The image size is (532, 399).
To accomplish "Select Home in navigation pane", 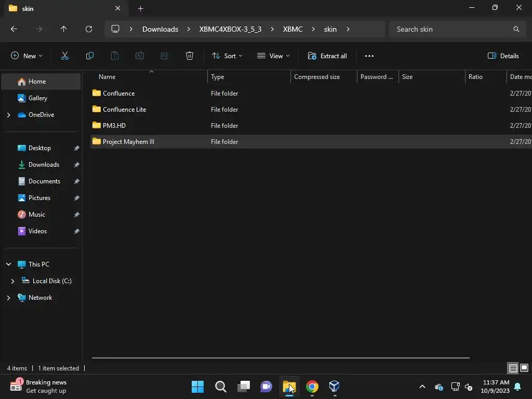I will [x=41, y=82].
